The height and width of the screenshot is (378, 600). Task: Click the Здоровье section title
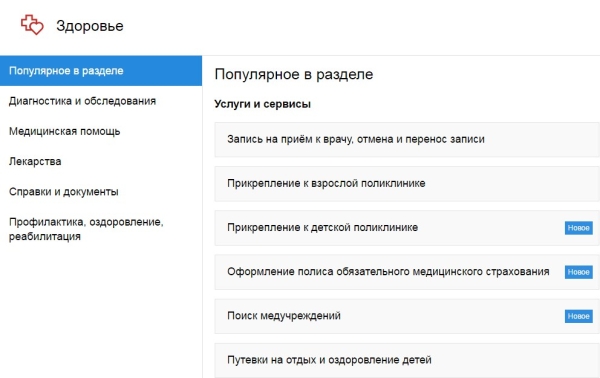[90, 26]
